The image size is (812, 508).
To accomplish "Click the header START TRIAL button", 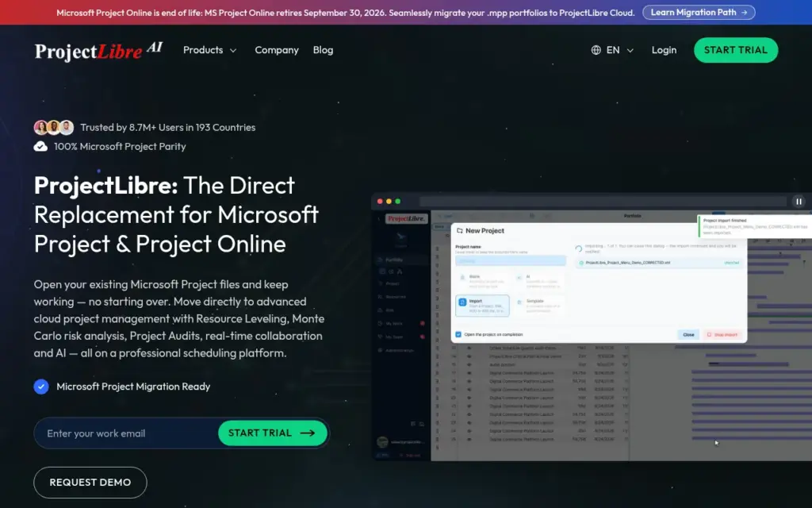I will pos(735,50).
